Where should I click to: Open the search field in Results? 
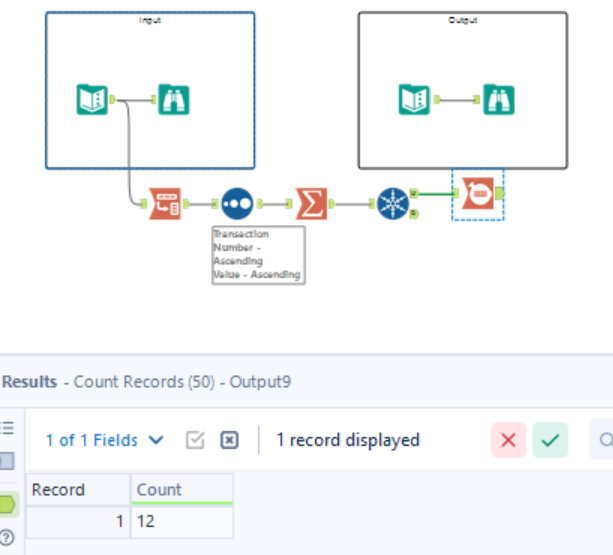(x=602, y=440)
